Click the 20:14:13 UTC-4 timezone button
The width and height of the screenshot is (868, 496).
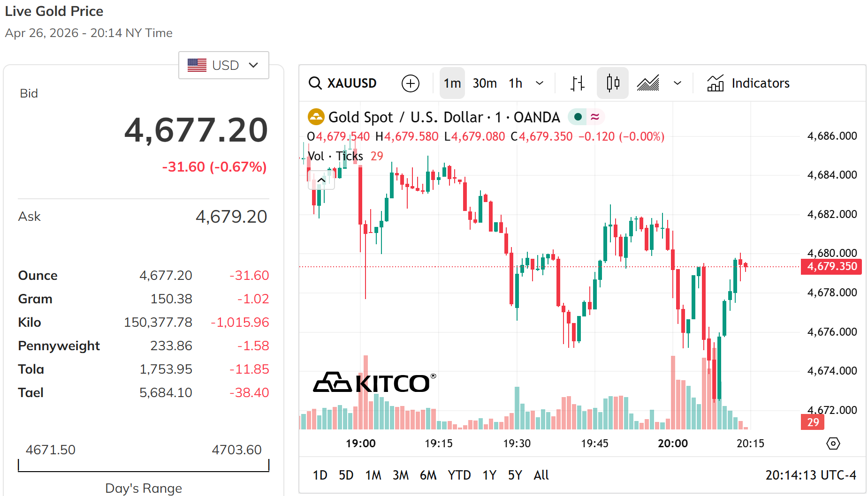tap(810, 475)
